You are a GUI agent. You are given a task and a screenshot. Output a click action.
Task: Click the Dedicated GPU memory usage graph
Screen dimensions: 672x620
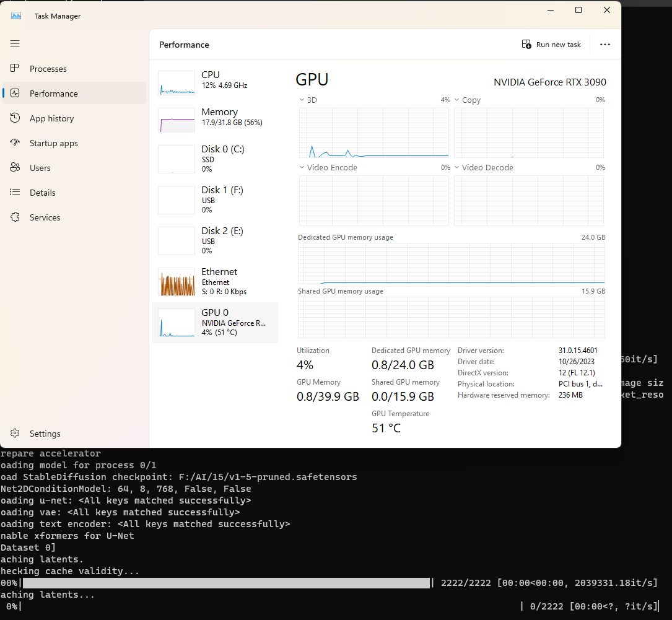451,263
